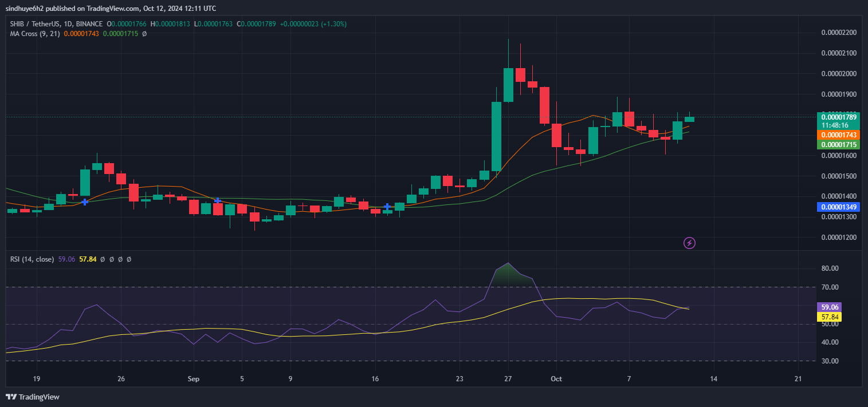Click the blue price label 0.00001349
The image size is (868, 407).
pyautogui.click(x=839, y=207)
